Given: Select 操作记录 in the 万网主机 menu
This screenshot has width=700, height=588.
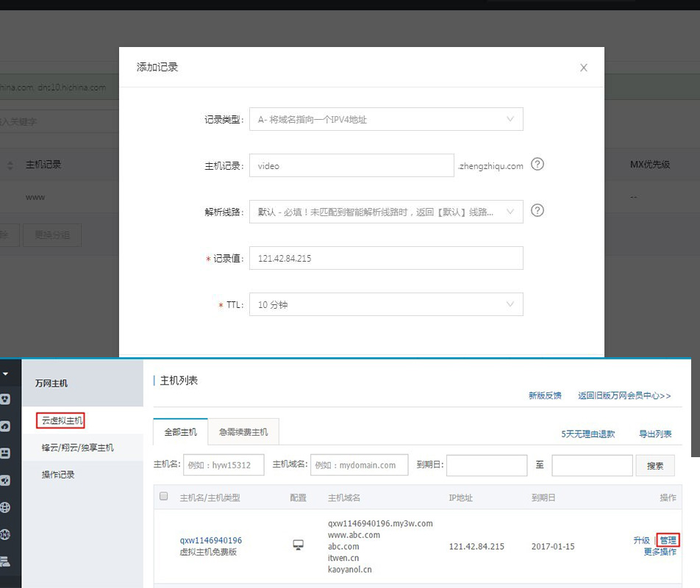Looking at the screenshot, I should (x=57, y=474).
